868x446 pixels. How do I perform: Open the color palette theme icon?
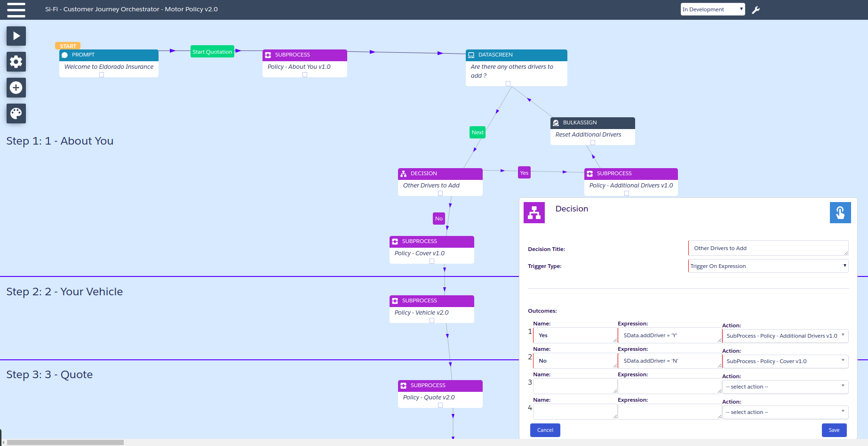(16, 114)
